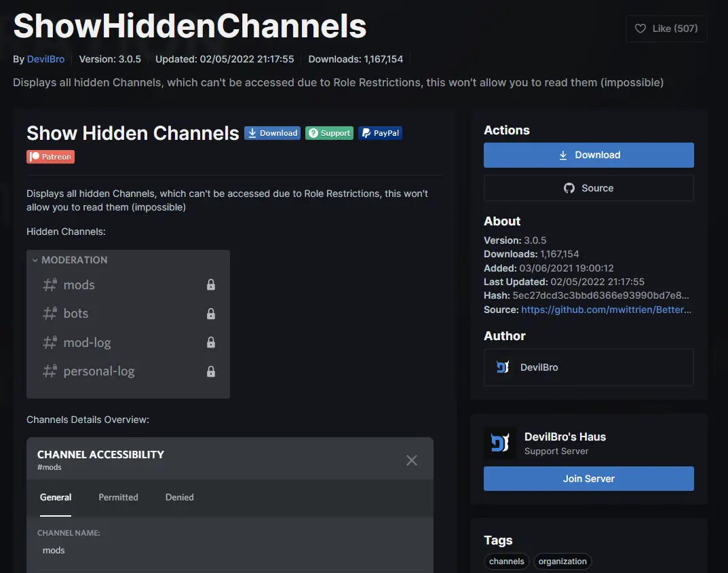
Task: Collapse the MODERATION category
Action: click(x=70, y=260)
